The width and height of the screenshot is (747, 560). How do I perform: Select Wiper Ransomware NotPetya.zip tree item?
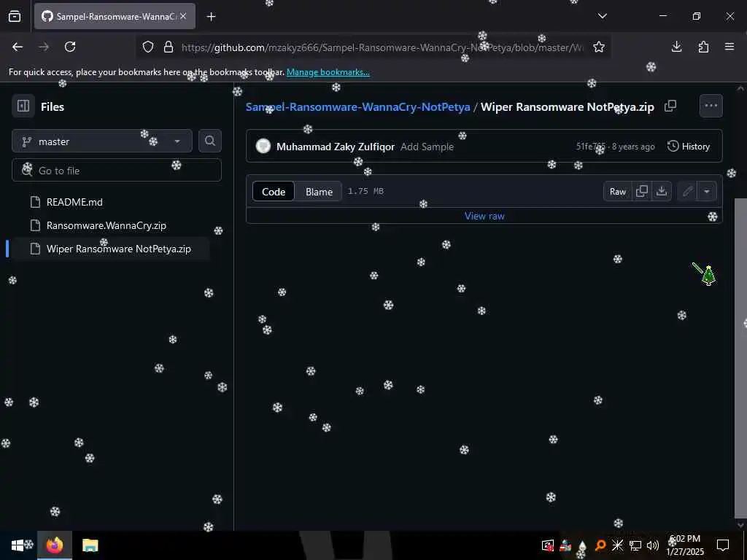(111, 249)
